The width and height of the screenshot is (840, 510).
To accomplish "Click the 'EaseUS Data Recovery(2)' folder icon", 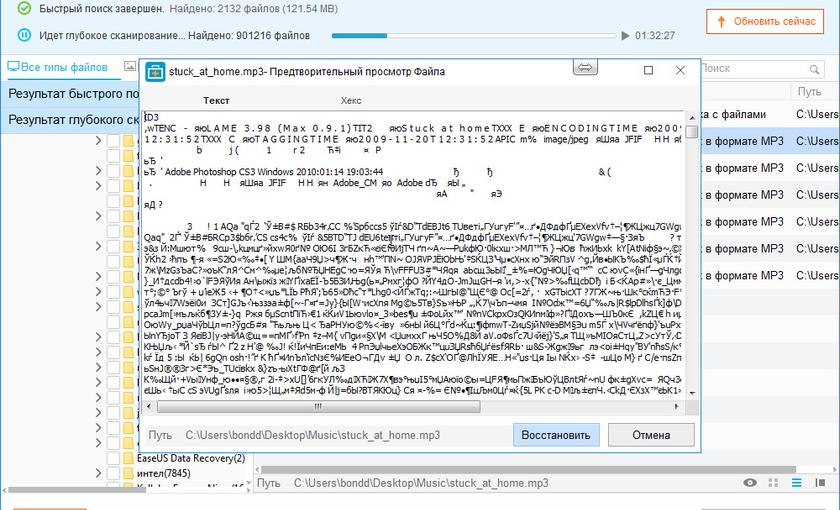I will click(129, 459).
